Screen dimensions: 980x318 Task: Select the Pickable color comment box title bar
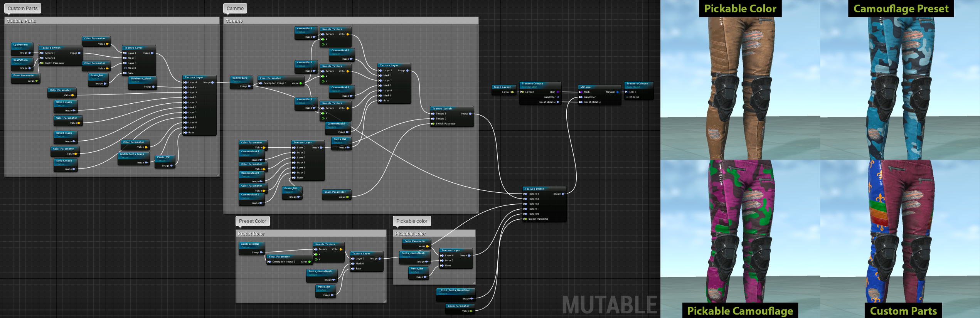pyautogui.click(x=434, y=234)
